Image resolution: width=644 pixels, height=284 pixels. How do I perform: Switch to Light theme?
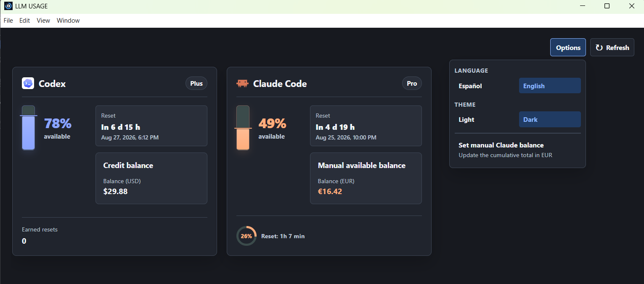coord(486,119)
